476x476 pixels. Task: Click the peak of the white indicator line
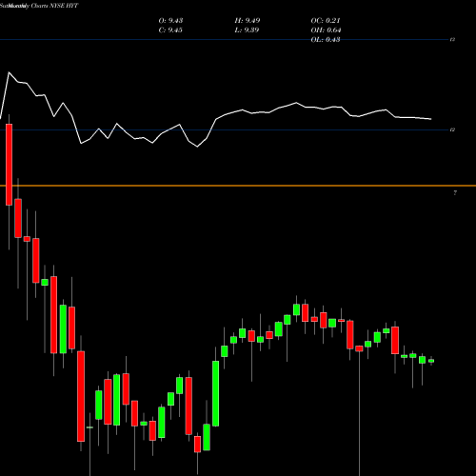pos(9,72)
